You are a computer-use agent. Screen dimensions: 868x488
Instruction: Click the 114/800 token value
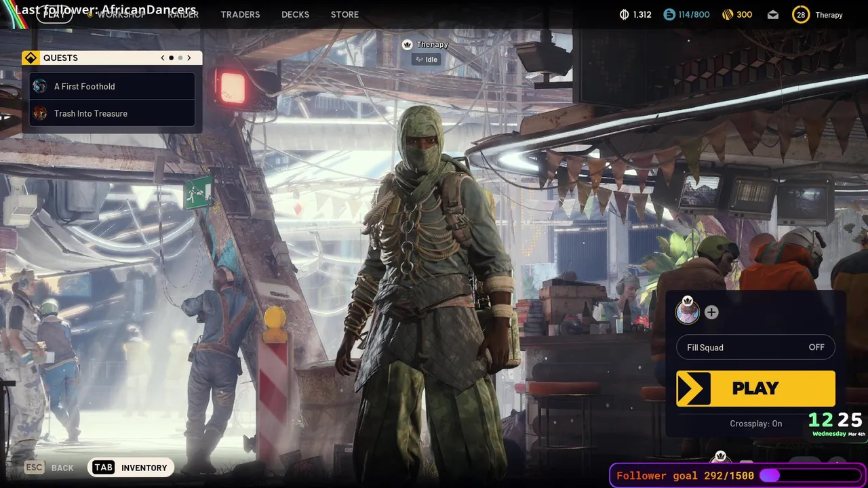[x=694, y=15]
